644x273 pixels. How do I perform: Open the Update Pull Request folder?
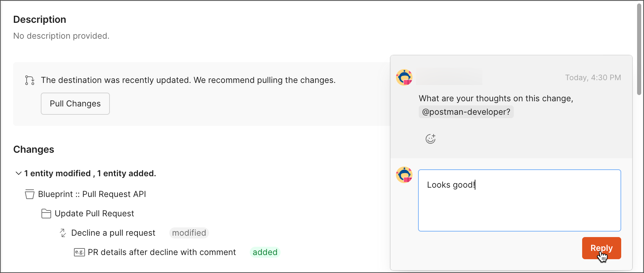click(94, 214)
